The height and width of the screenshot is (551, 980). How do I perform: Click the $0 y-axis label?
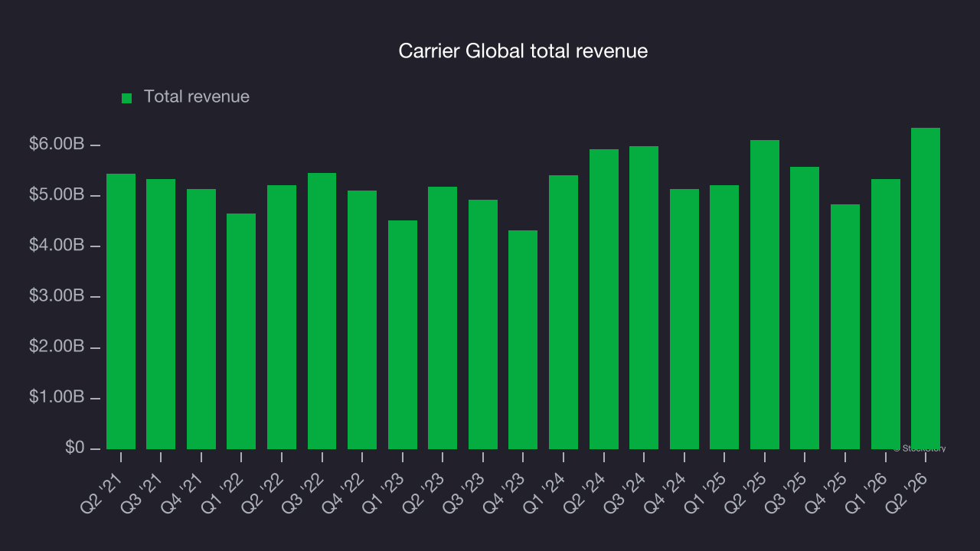click(x=73, y=448)
